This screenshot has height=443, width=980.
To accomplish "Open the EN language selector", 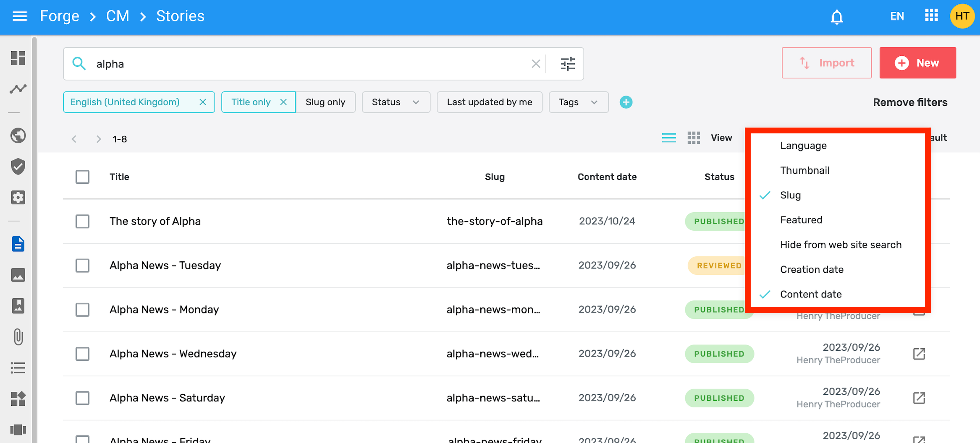I will [x=897, y=16].
